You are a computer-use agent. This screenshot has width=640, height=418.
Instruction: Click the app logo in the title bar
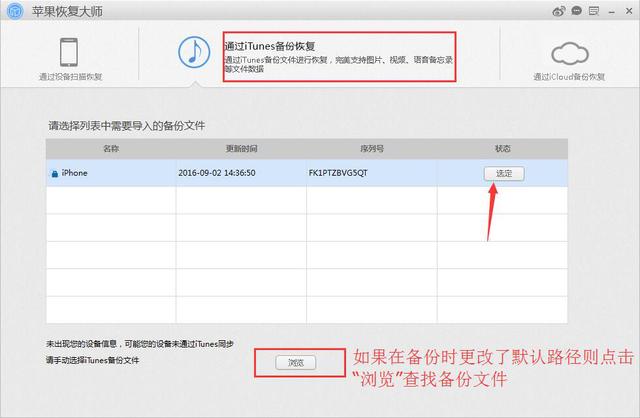pos(15,11)
